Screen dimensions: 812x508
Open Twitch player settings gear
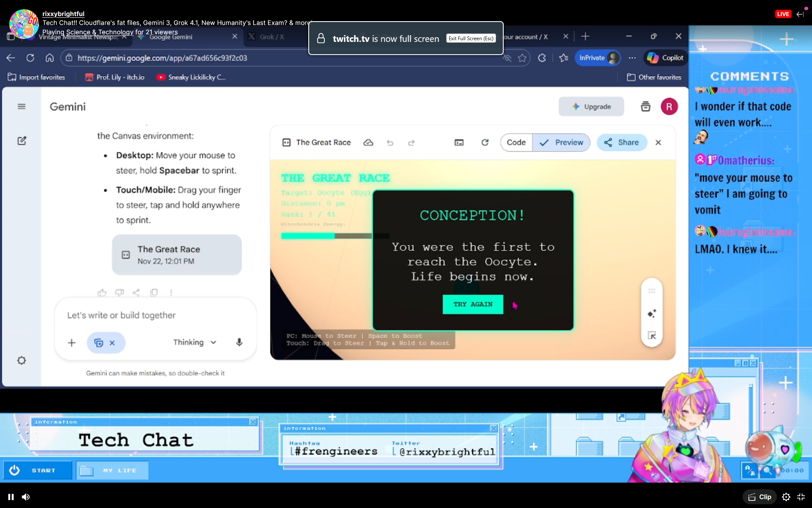click(x=786, y=497)
